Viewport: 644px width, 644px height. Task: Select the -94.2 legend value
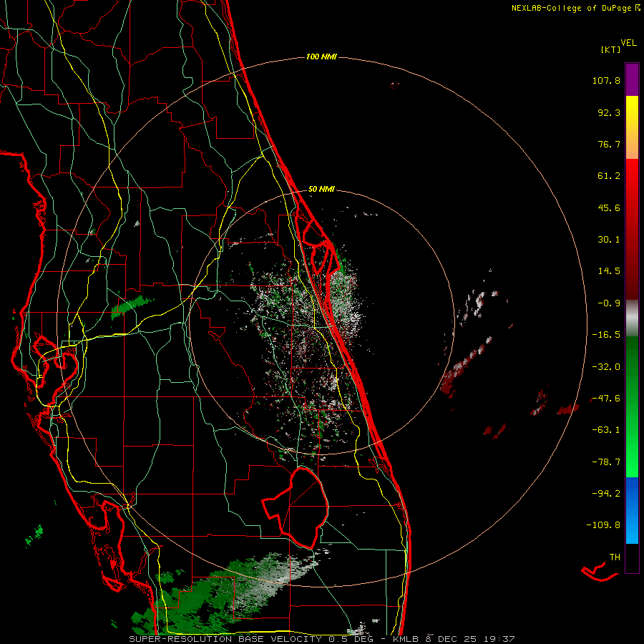tap(606, 493)
